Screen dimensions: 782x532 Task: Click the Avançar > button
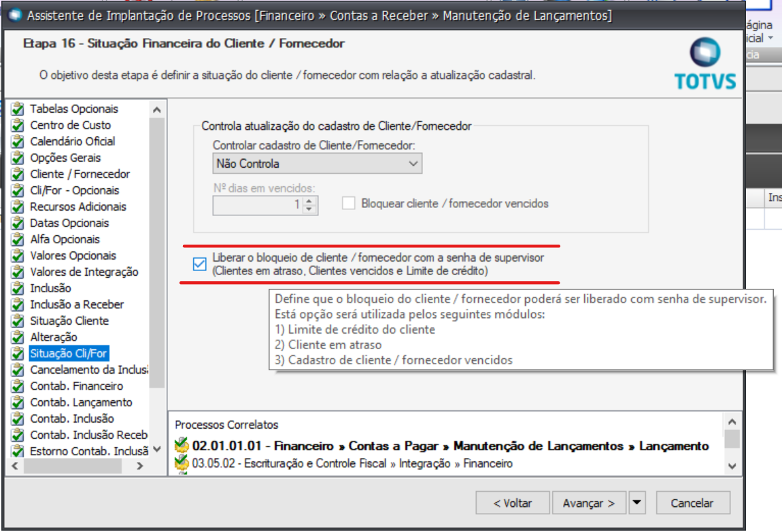pyautogui.click(x=589, y=503)
